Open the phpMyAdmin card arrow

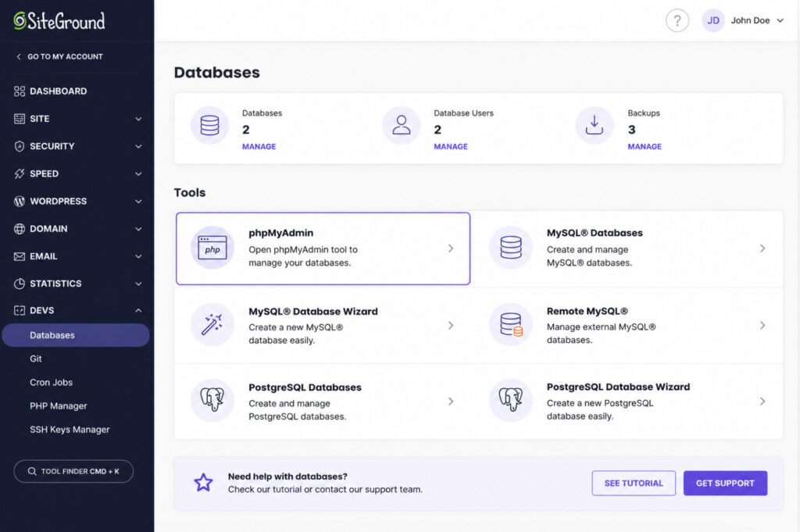451,248
